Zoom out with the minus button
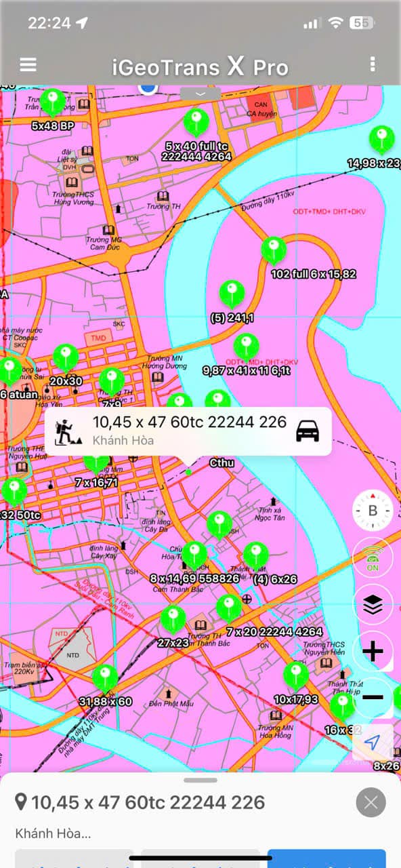 tap(373, 698)
